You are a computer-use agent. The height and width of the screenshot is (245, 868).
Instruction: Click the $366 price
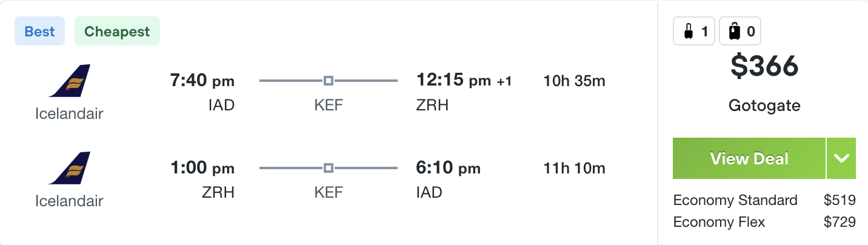(764, 67)
